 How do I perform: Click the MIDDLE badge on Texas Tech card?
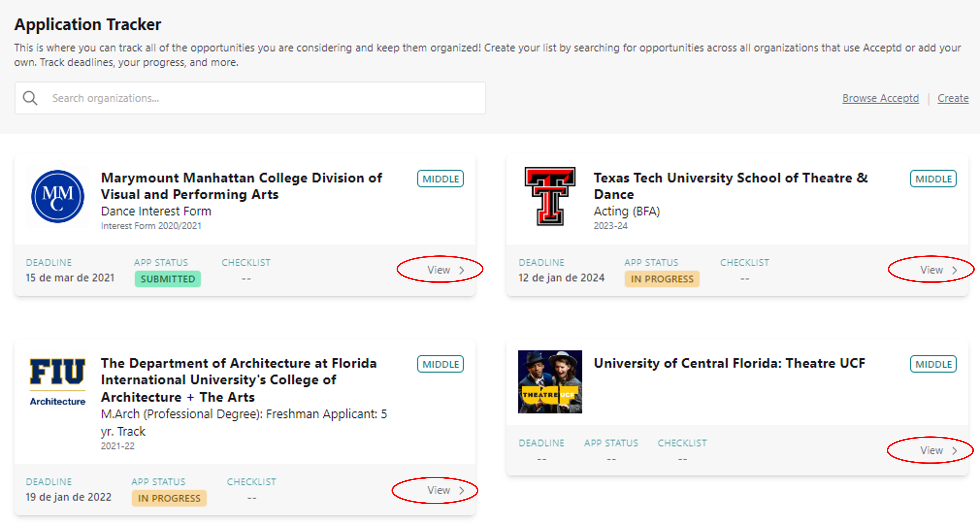tap(933, 179)
